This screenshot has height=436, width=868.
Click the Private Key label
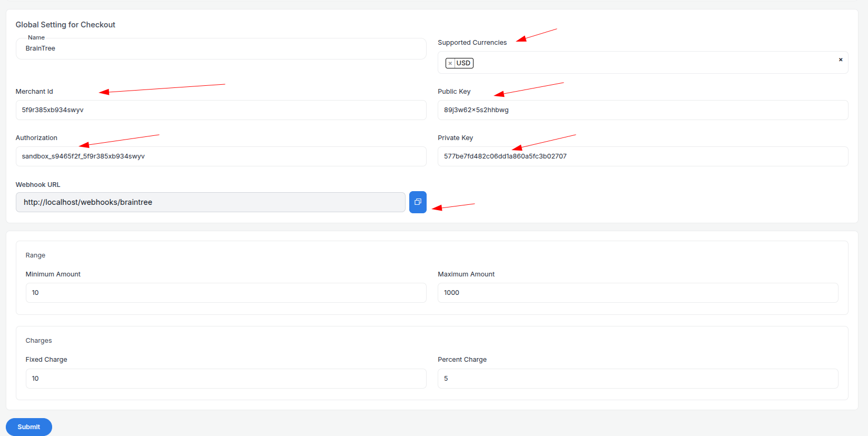pos(456,138)
